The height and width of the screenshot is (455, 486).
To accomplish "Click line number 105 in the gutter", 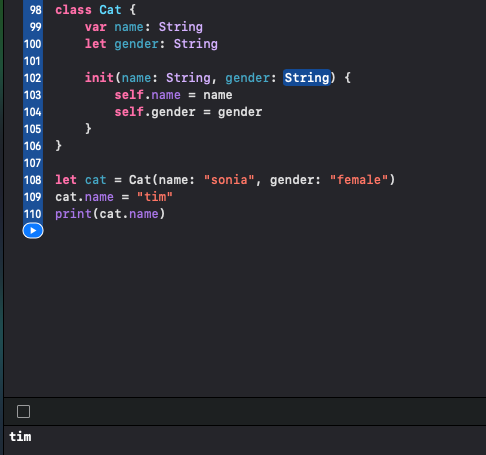I will click(33, 129).
